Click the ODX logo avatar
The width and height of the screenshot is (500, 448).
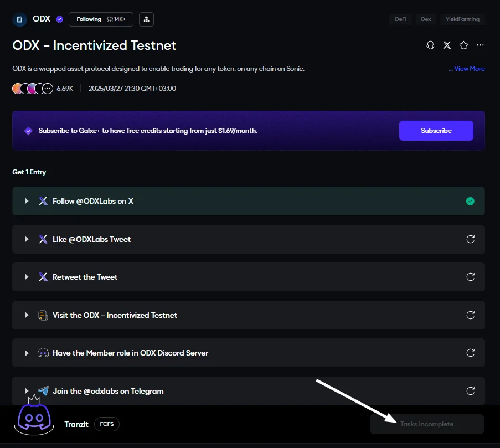[x=19, y=19]
